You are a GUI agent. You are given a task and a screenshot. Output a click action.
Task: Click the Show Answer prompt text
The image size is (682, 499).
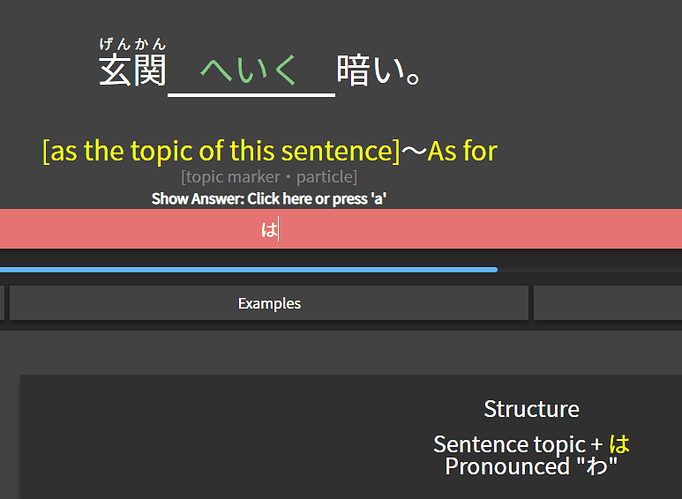click(269, 199)
